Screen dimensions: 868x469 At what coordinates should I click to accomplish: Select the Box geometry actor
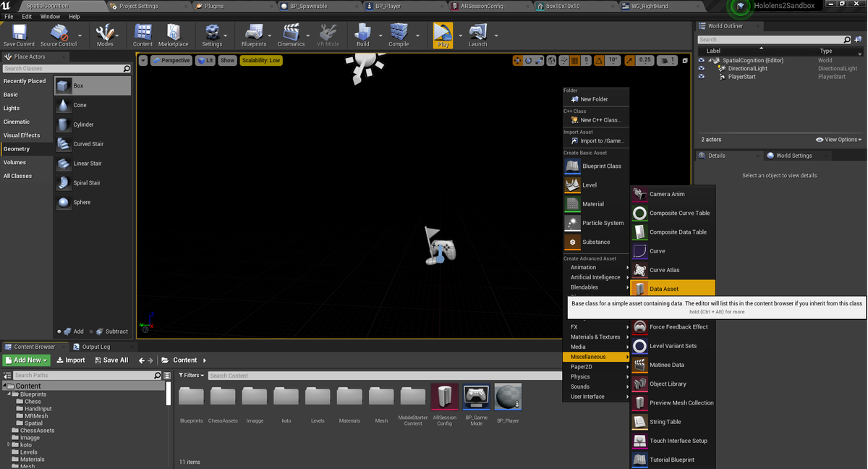tap(93, 85)
